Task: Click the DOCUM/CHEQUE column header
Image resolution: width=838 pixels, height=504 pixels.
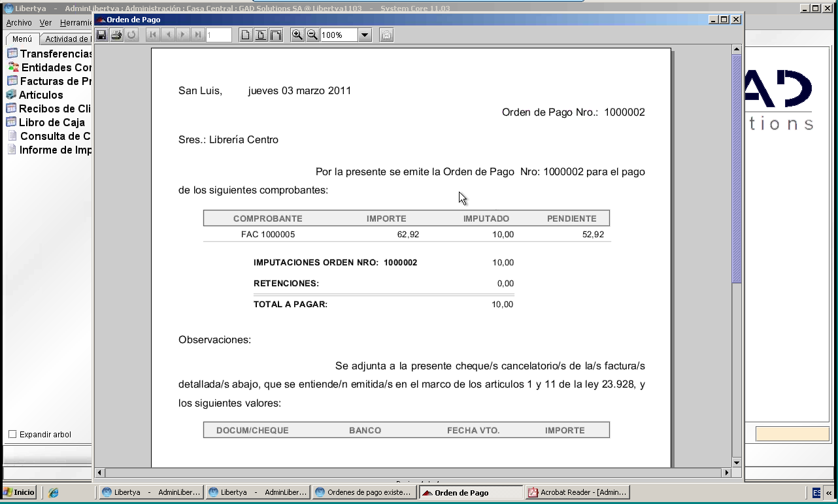Action: click(x=252, y=430)
